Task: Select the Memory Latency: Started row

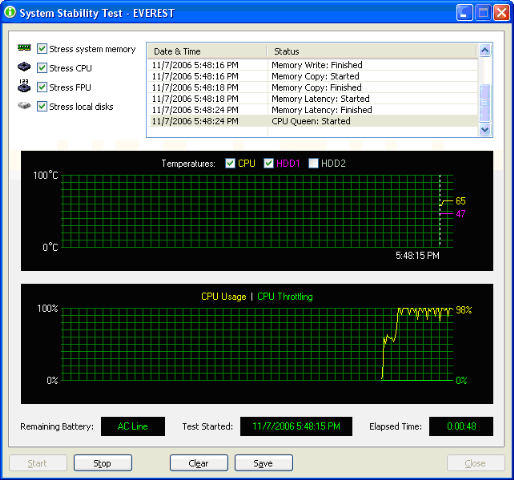Action: [312, 99]
